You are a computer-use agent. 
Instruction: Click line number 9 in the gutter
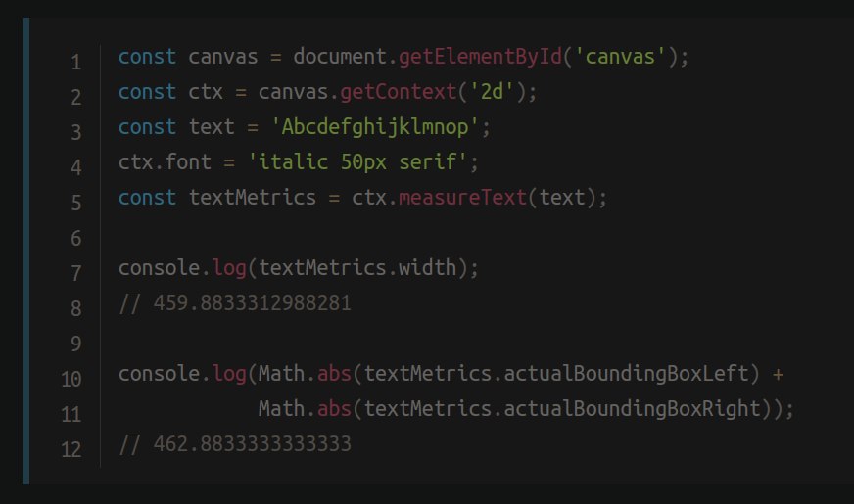click(x=76, y=344)
